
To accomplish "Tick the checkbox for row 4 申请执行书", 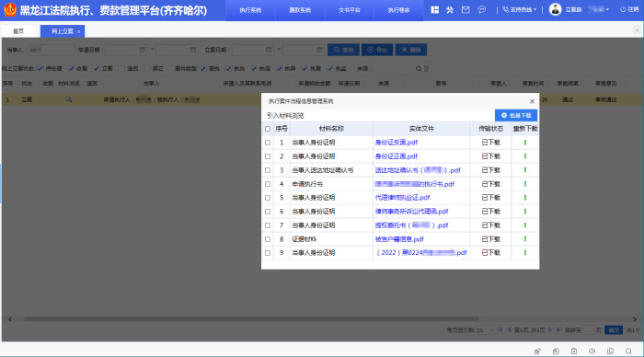I will click(268, 184).
